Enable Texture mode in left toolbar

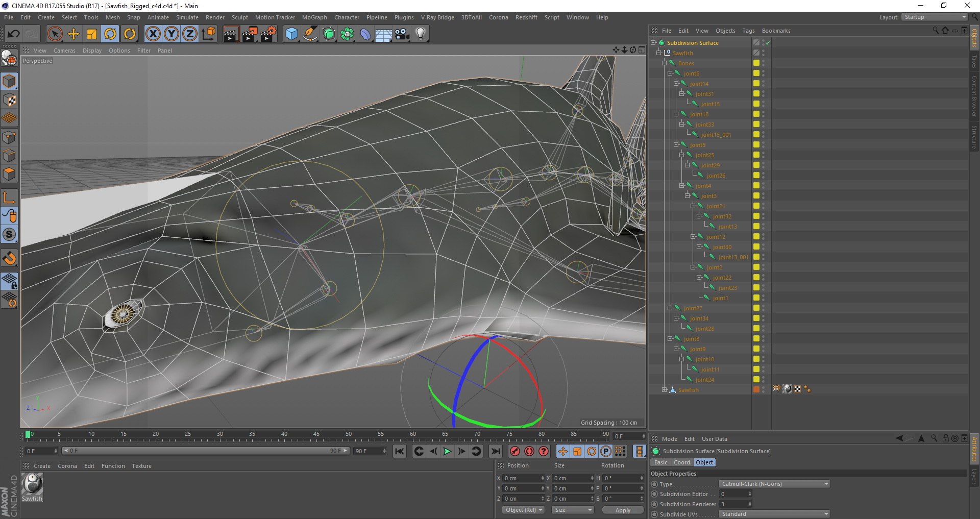point(9,100)
